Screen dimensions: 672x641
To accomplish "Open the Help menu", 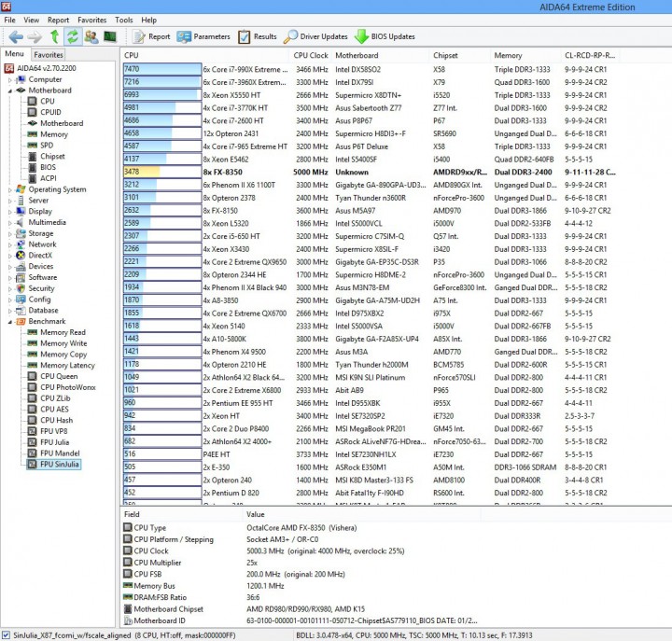I will (148, 21).
